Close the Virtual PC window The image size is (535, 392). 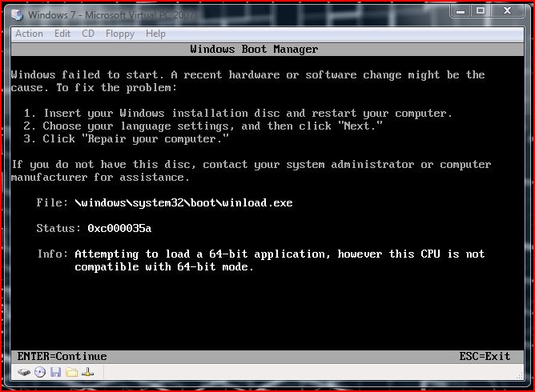pyautogui.click(x=507, y=11)
